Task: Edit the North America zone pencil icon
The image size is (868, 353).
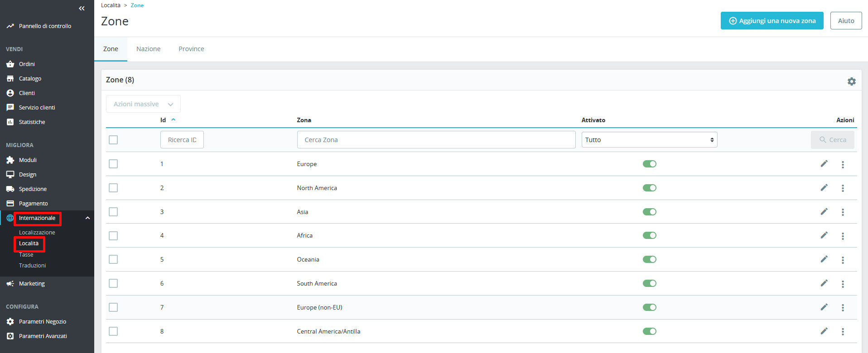Action: pyautogui.click(x=824, y=188)
